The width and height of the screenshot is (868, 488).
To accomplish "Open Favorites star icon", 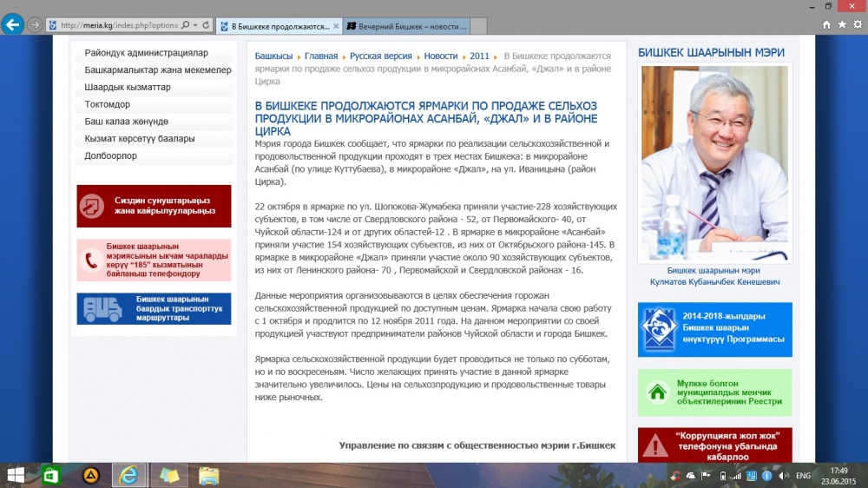I will click(842, 24).
